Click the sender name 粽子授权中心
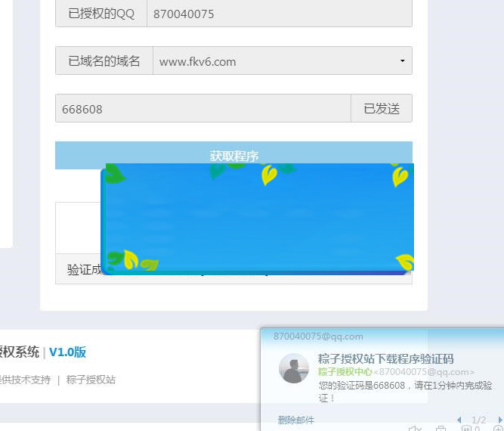Image resolution: width=504 pixels, height=431 pixels. (345, 371)
